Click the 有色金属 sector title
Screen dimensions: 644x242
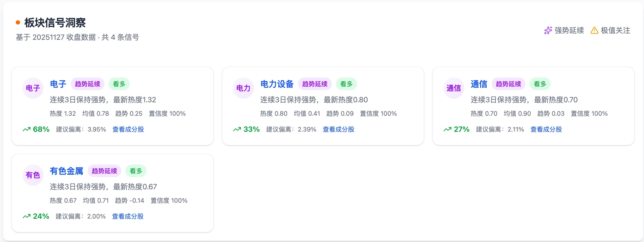click(x=67, y=171)
